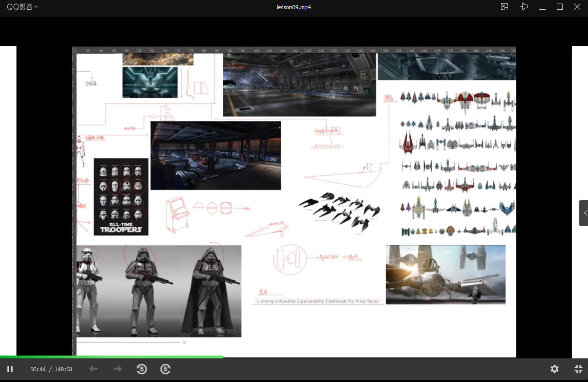Pin the player window on top
The width and height of the screenshot is (588, 382).
coord(524,7)
